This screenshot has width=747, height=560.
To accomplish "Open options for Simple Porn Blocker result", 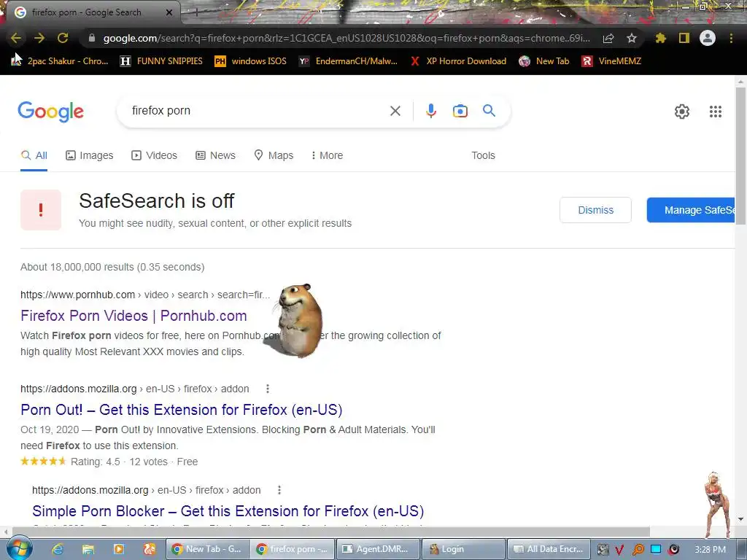I will click(279, 490).
